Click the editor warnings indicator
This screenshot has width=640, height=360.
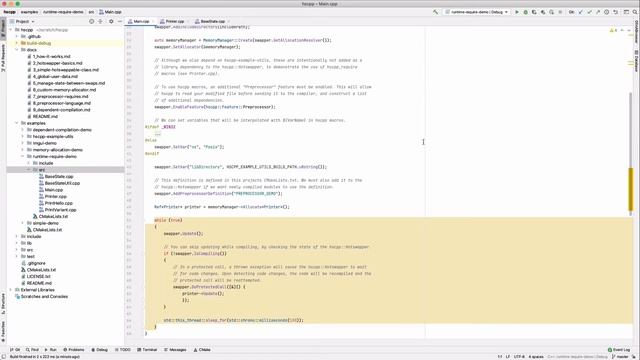point(613,30)
